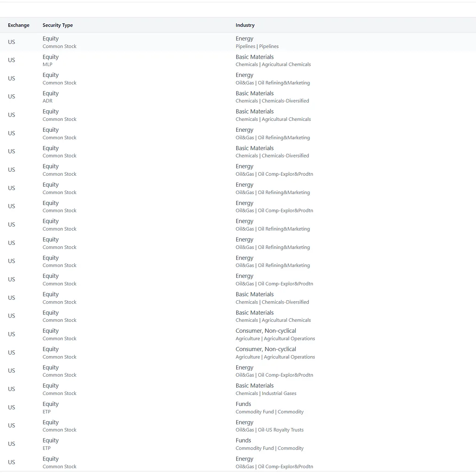This screenshot has height=476, width=476.
Task: Sort by the Security Type column header
Action: tap(58, 25)
